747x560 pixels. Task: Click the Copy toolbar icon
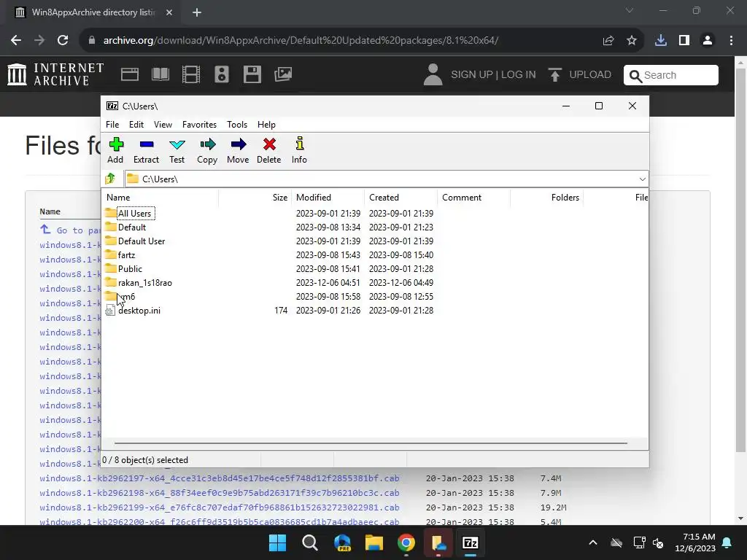pyautogui.click(x=207, y=150)
